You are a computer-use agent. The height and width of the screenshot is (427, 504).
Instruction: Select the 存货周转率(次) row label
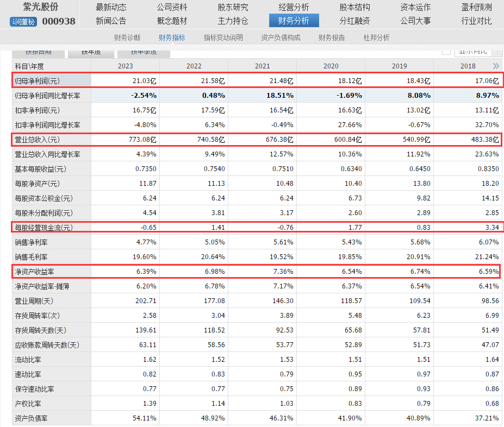[x=38, y=316]
